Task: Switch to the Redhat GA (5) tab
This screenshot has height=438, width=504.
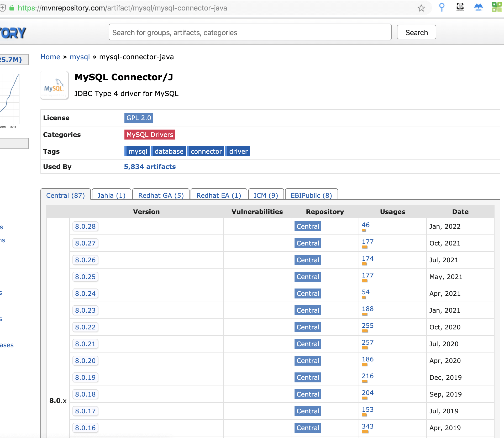Action: 161,195
